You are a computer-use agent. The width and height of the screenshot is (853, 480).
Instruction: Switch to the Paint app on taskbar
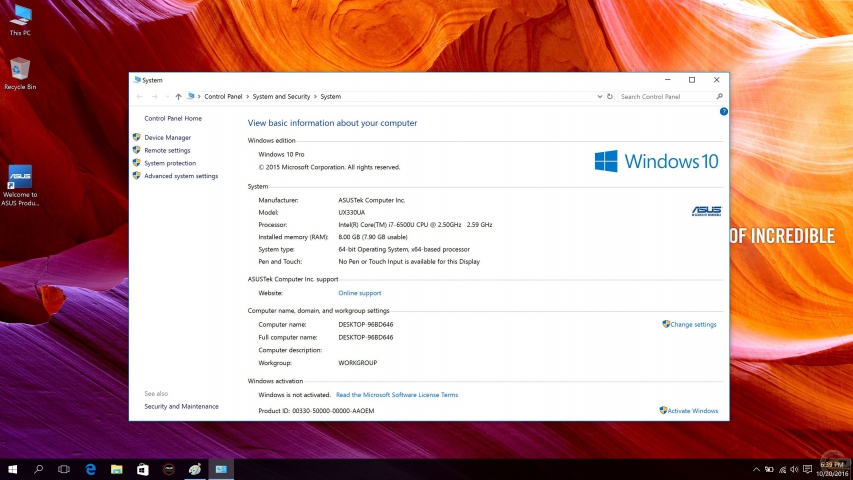(195, 469)
